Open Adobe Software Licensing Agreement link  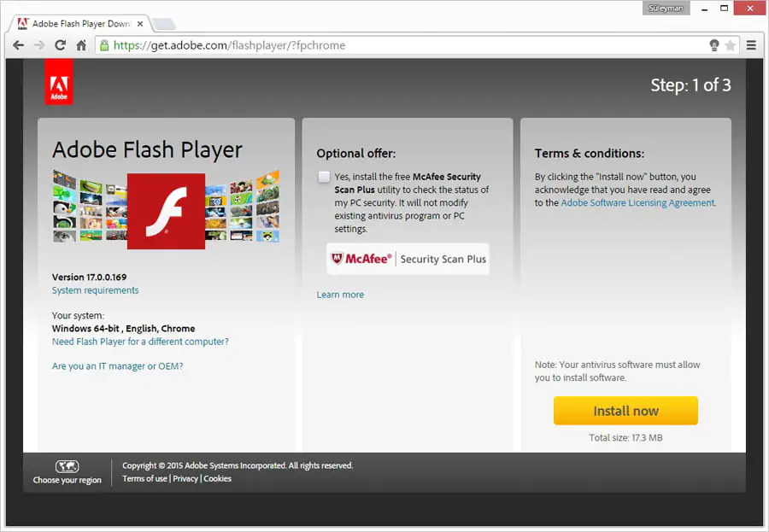pos(637,203)
